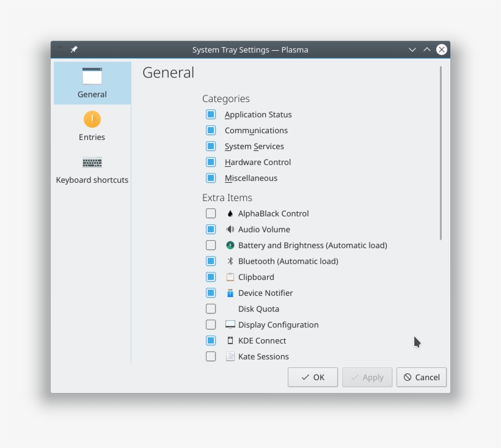Click the Apply button
The image size is (501, 448).
pos(367,377)
